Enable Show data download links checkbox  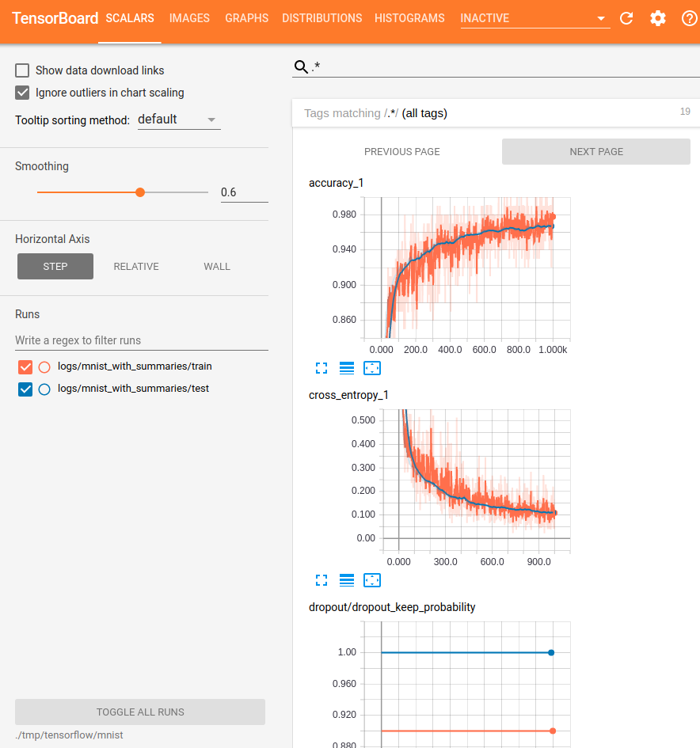(22, 70)
